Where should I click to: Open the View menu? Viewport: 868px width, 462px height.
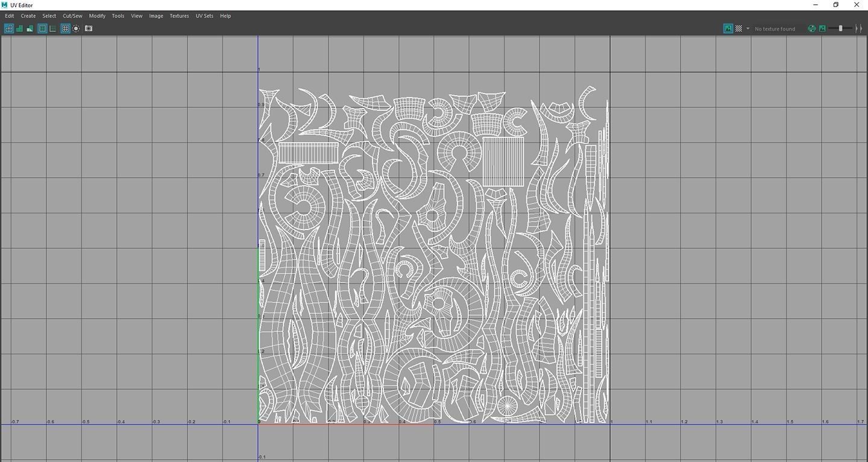coord(137,16)
